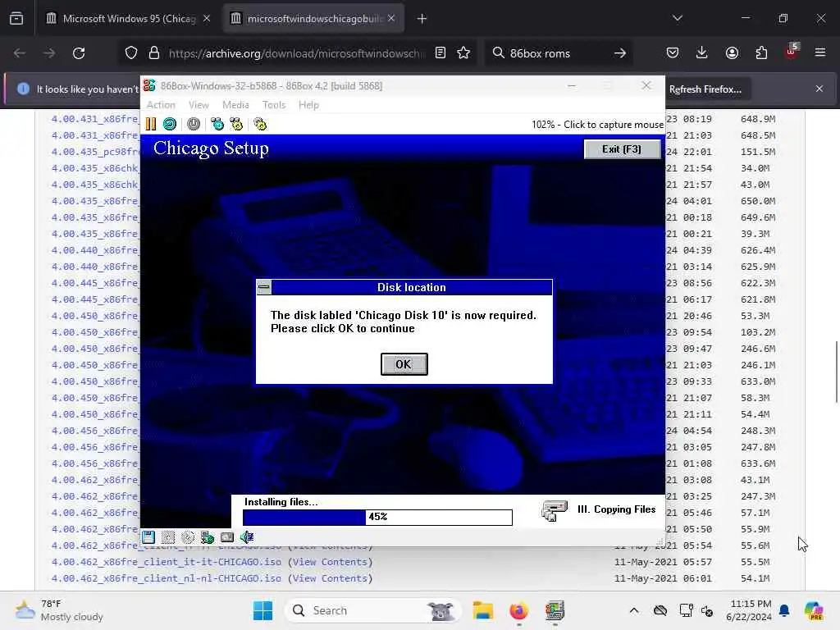
Task: Open the weather widget showing 78°F
Action: pos(59,610)
